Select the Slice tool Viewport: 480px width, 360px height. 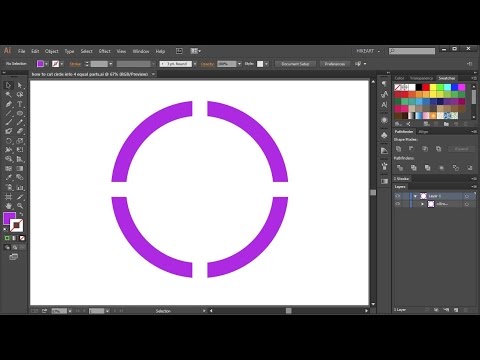[x=20, y=197]
